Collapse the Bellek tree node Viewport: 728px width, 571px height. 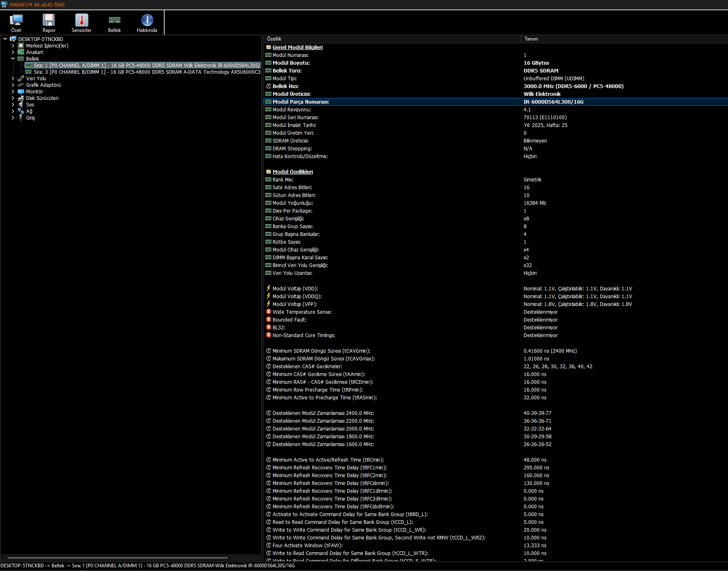(13, 59)
